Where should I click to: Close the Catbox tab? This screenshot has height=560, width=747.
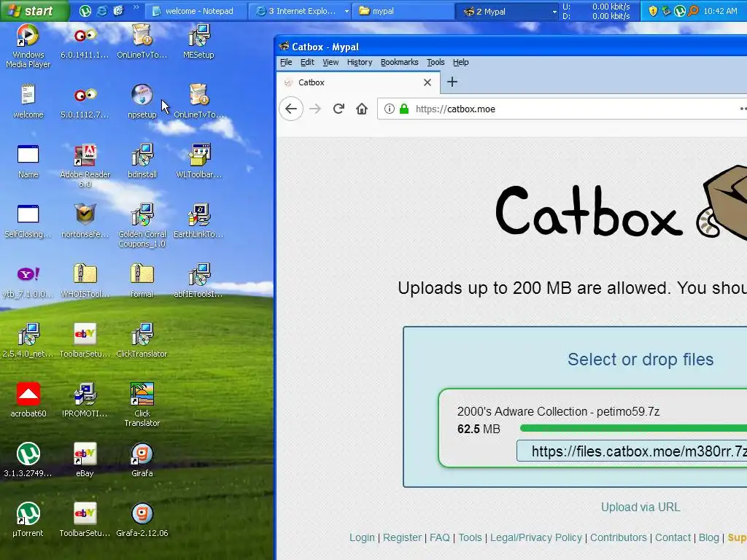427,82
